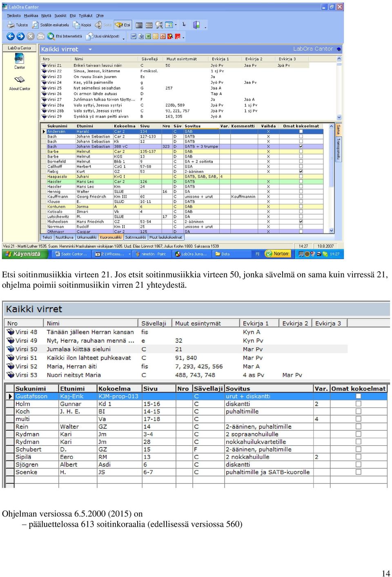Click the Excel toolbar icon
This screenshot has width=392, height=577.
coord(148,36)
